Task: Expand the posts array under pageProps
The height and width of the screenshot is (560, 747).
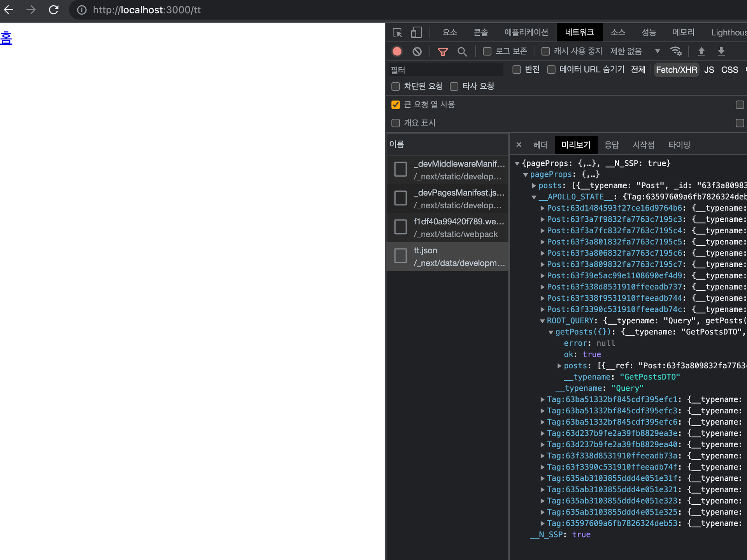Action: [534, 186]
